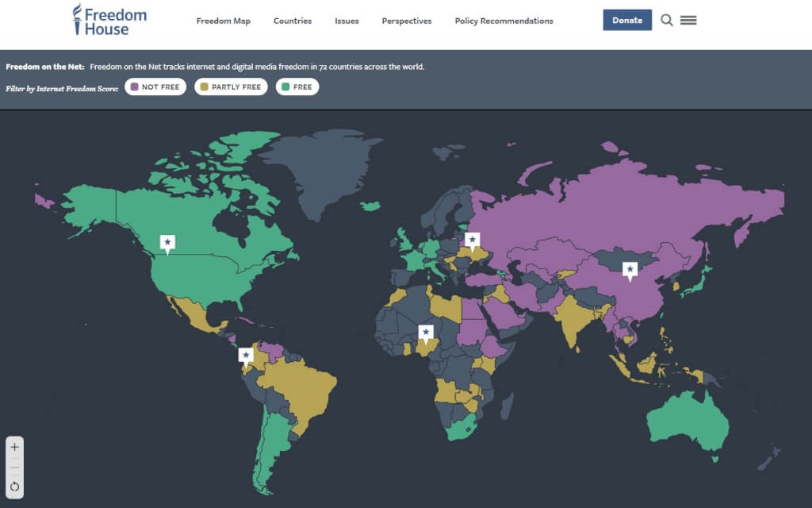Expand the Issues navigation menu
The height and width of the screenshot is (508, 812).
click(x=347, y=21)
